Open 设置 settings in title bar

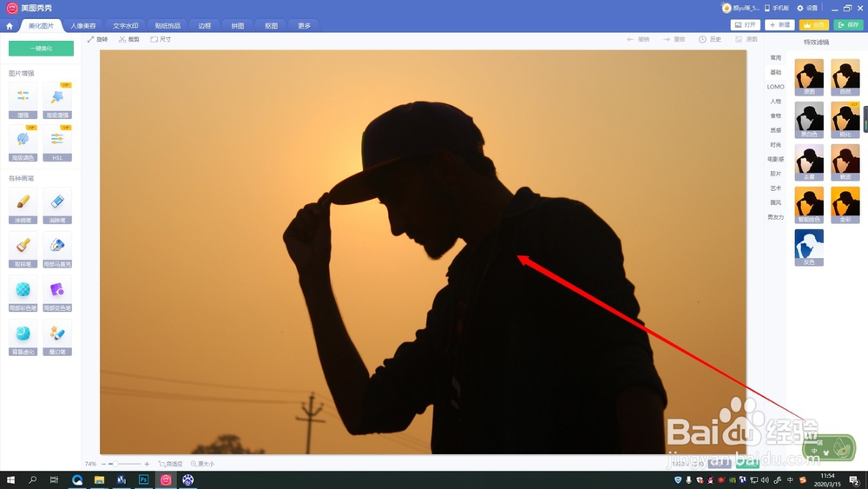[x=807, y=8]
